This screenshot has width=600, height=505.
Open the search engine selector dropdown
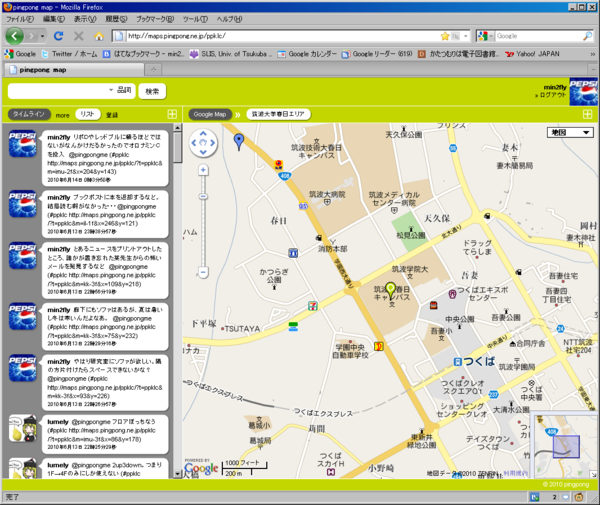coord(486,36)
